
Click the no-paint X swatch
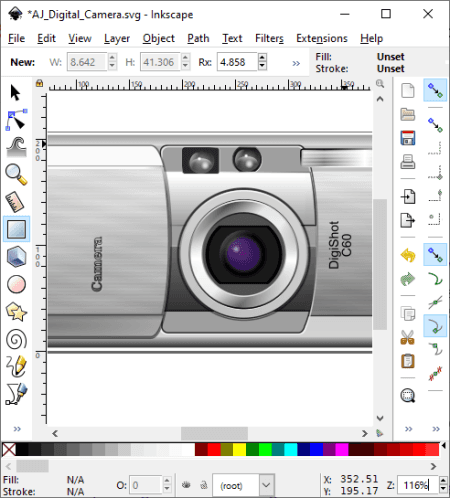(9, 449)
